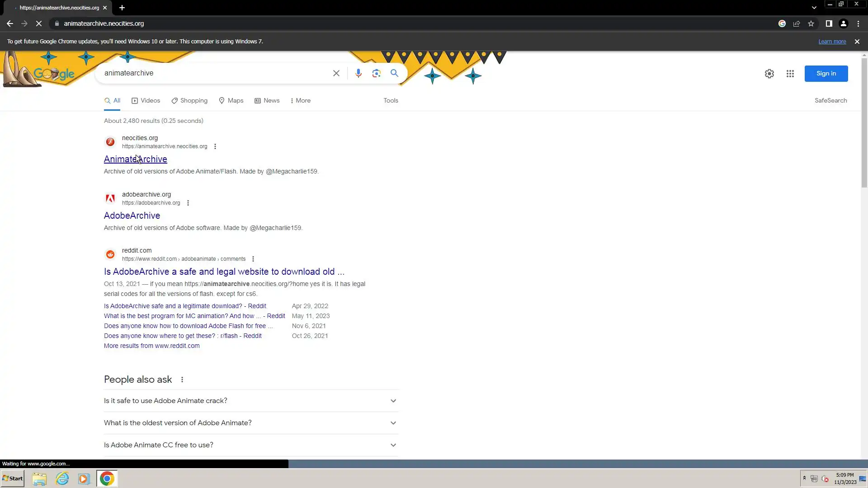Open Google quick settings gear icon
The width and height of the screenshot is (868, 488).
pyautogui.click(x=769, y=74)
